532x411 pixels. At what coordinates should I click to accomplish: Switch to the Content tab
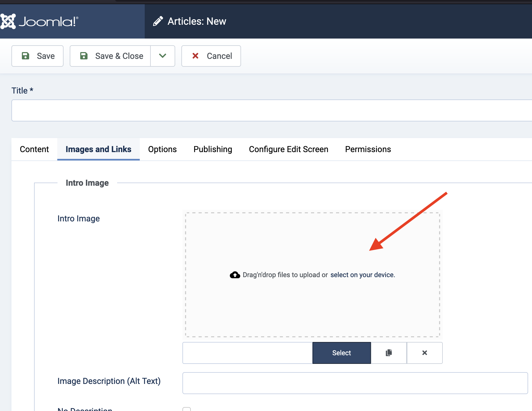(x=34, y=149)
